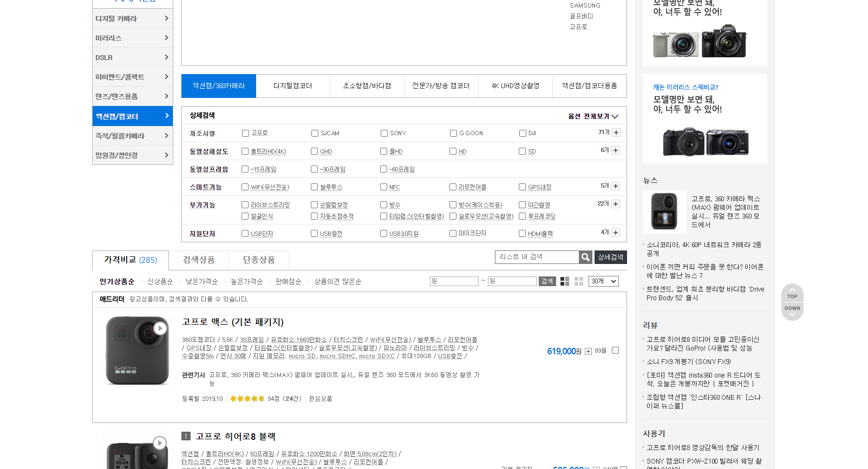Expand 즉석/필름카메라 category arrow

(166, 136)
